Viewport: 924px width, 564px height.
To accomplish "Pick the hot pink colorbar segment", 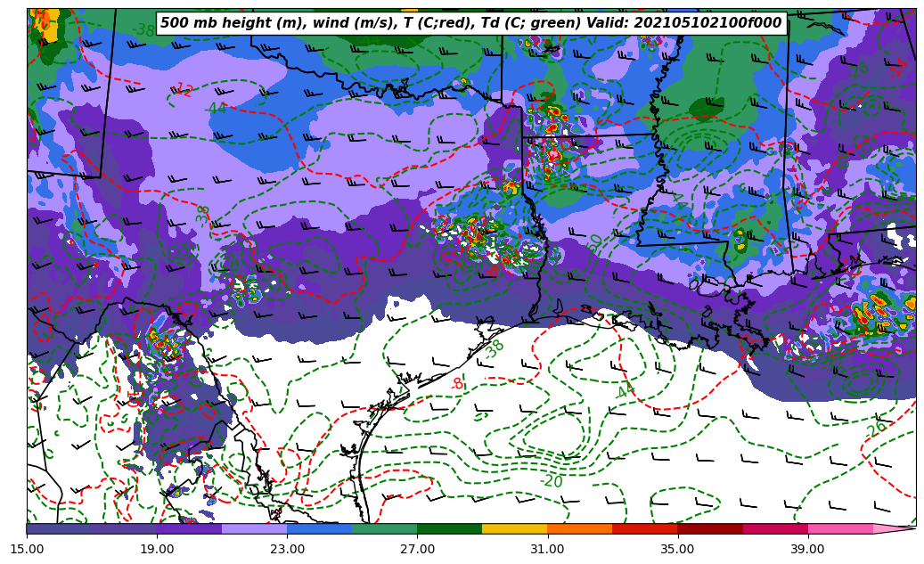I will [x=839, y=528].
